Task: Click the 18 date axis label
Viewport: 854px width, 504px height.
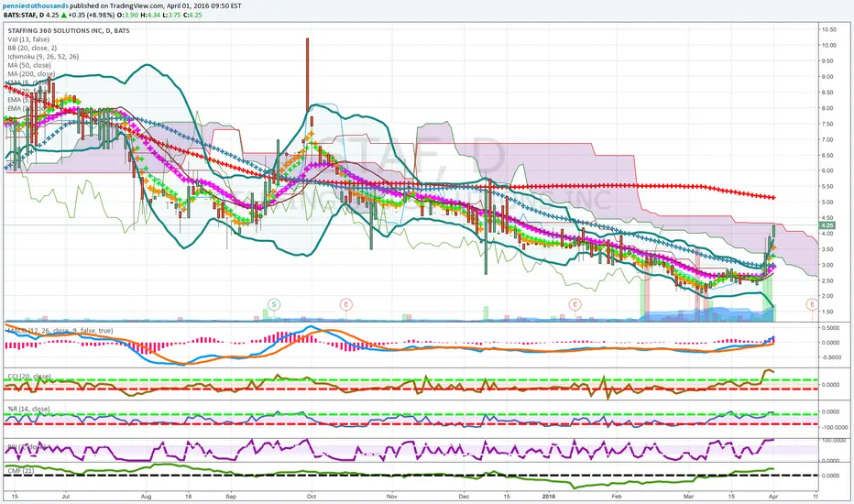Action: click(189, 497)
